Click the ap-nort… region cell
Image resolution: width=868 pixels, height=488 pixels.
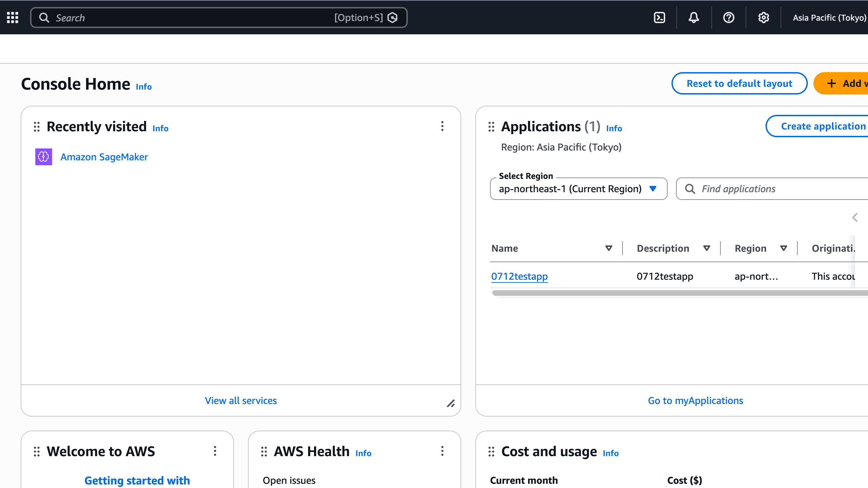pyautogui.click(x=756, y=276)
